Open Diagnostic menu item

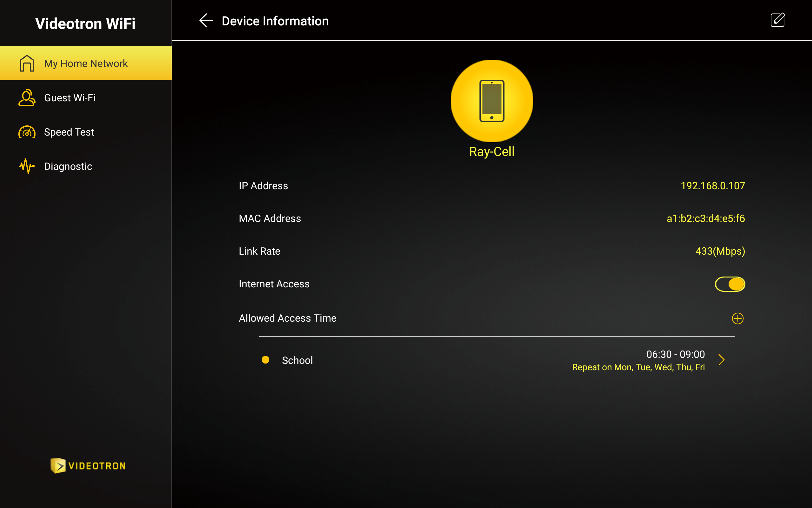pos(86,166)
